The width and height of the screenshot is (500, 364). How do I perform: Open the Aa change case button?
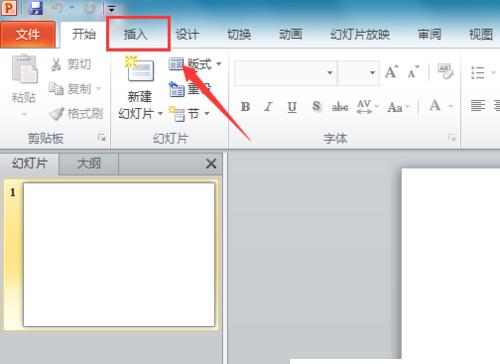click(398, 107)
